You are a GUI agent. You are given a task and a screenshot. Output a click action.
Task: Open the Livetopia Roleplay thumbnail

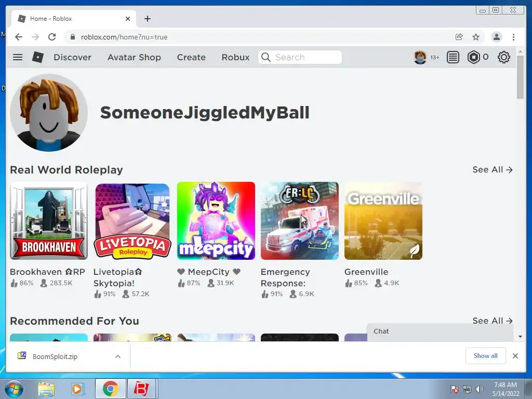pyautogui.click(x=132, y=221)
